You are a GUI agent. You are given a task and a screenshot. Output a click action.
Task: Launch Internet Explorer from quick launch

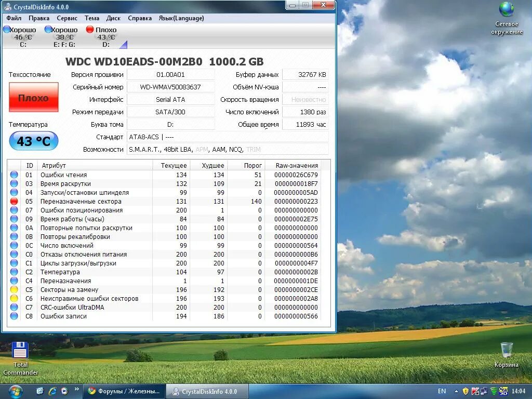click(52, 391)
